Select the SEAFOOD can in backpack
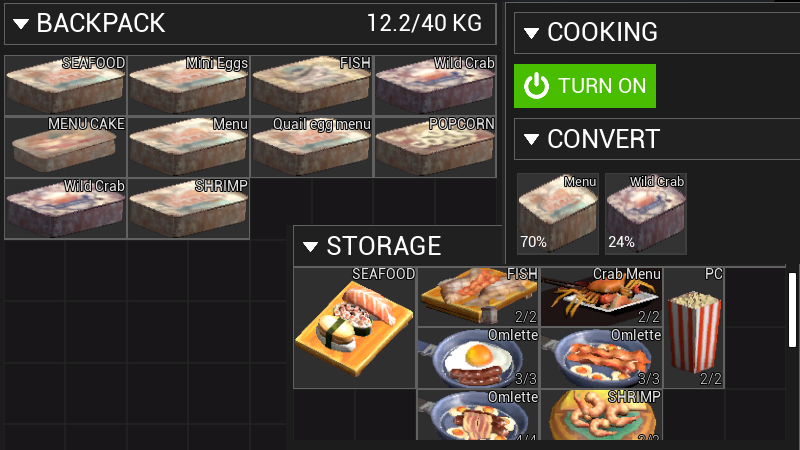800x450 pixels. 65,85
